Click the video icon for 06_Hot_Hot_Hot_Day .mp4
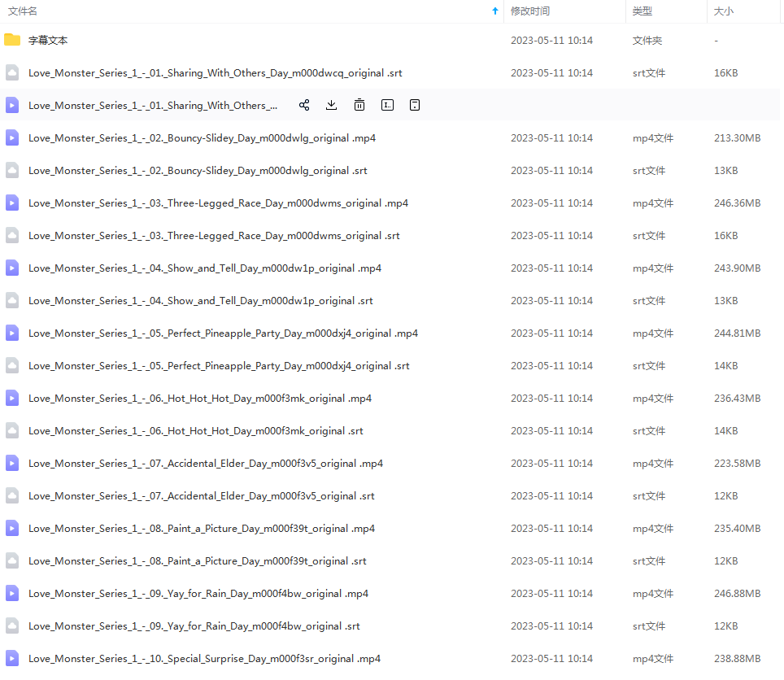The height and width of the screenshot is (680, 784). tap(12, 398)
